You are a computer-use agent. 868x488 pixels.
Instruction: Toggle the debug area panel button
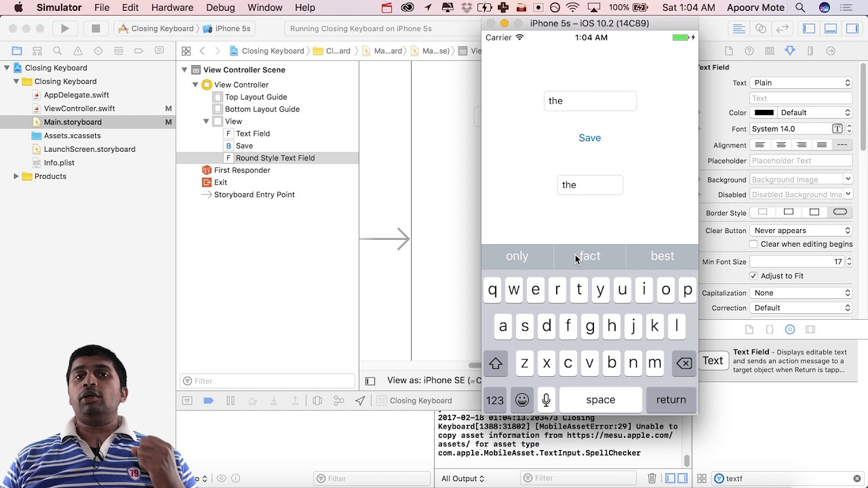tap(831, 28)
